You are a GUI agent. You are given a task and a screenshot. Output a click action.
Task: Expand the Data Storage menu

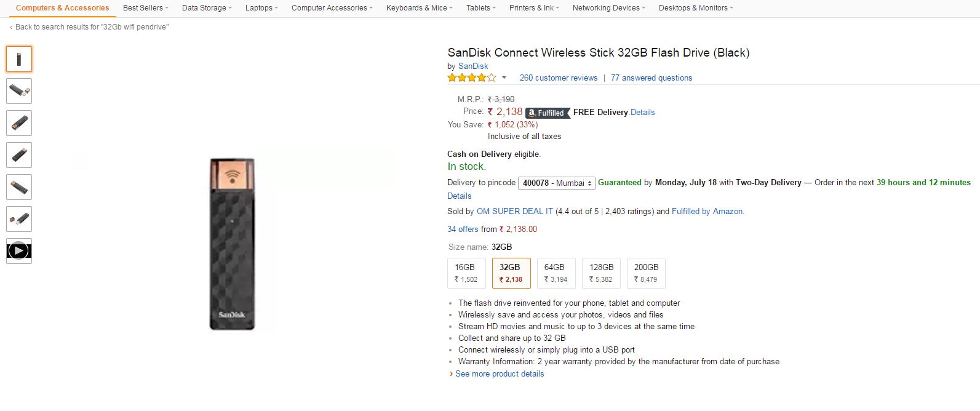pyautogui.click(x=207, y=8)
